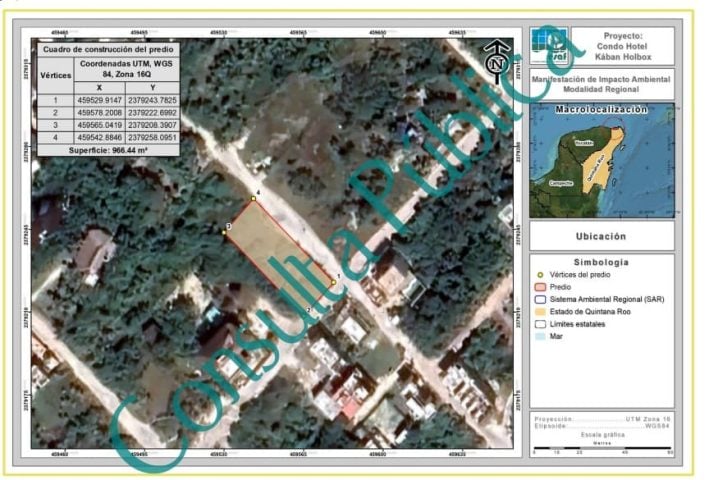Select the 'Coordenadas UTM, WGS 84, Zona 16Q' header

click(126, 69)
